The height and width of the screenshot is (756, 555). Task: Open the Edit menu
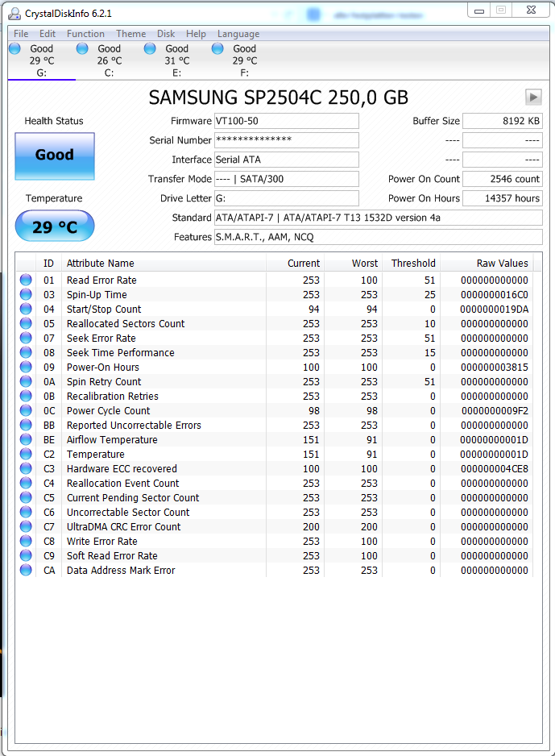tap(48, 34)
